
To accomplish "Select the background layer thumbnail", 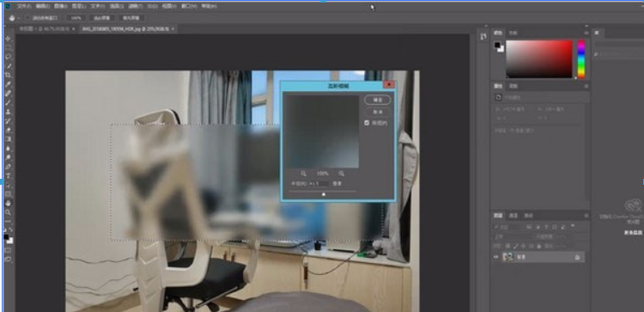I will point(508,257).
